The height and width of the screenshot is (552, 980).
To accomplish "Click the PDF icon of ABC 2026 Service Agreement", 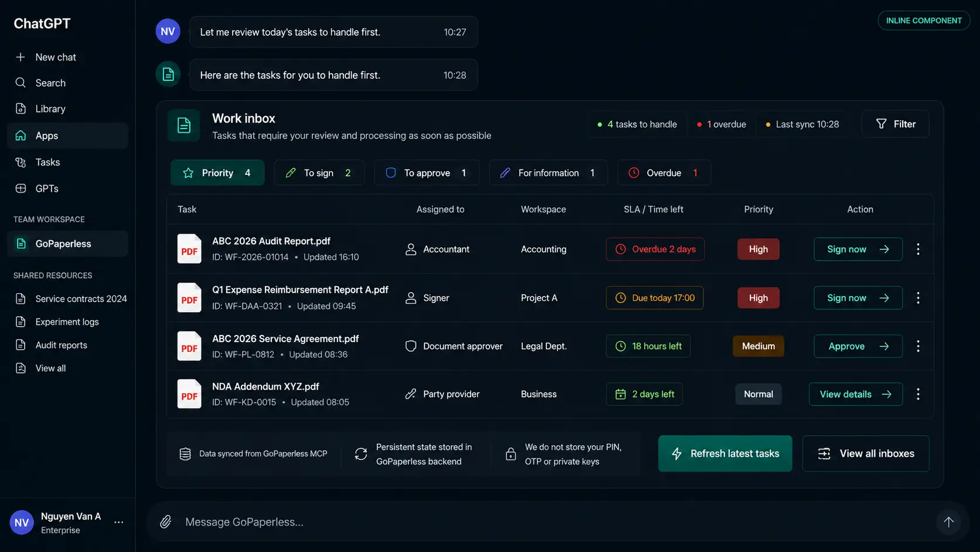I will tap(189, 346).
